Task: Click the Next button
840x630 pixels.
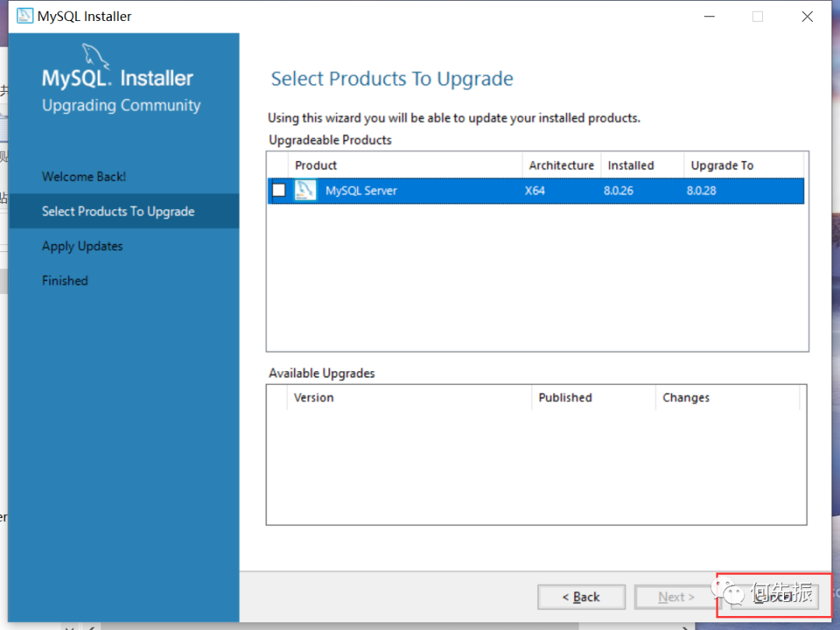Action: click(x=676, y=597)
